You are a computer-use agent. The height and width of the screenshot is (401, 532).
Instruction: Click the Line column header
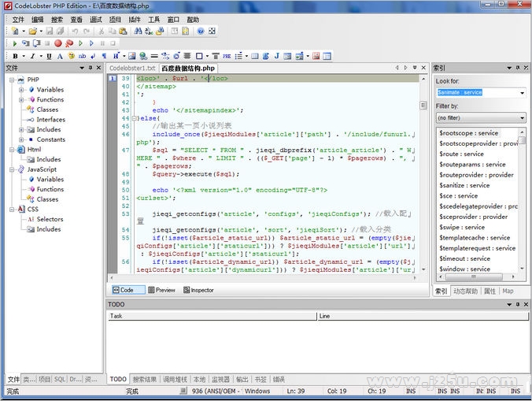click(x=423, y=316)
